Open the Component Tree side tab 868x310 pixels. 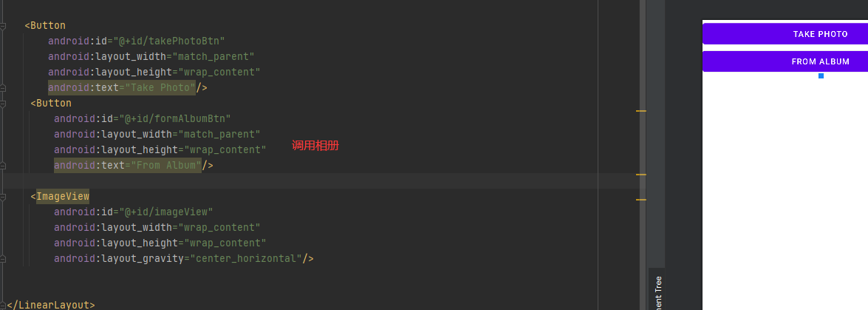click(x=657, y=289)
